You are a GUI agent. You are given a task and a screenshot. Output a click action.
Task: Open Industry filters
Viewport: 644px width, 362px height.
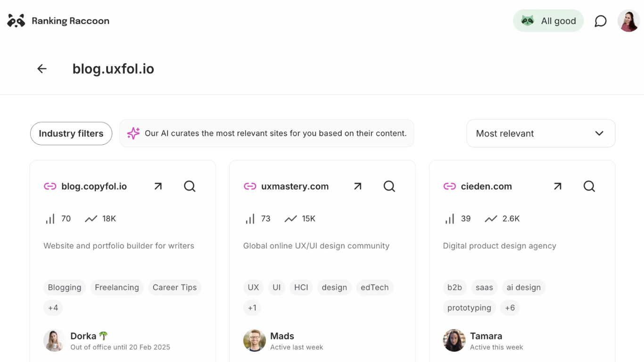coord(71,133)
